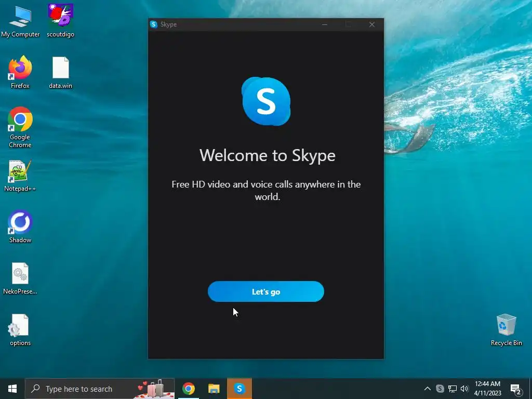Minimize the Skype window
532x399 pixels.
325,24
